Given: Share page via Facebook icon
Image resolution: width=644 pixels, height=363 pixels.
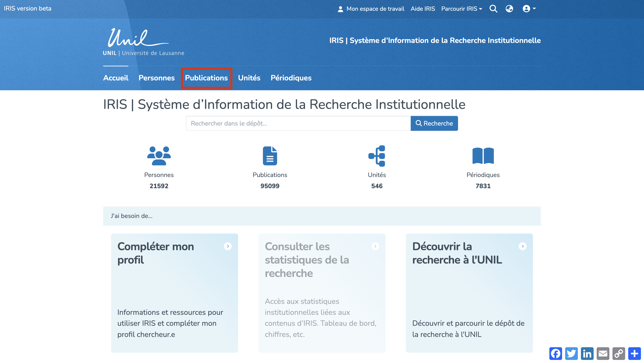Looking at the screenshot, I should point(556,354).
